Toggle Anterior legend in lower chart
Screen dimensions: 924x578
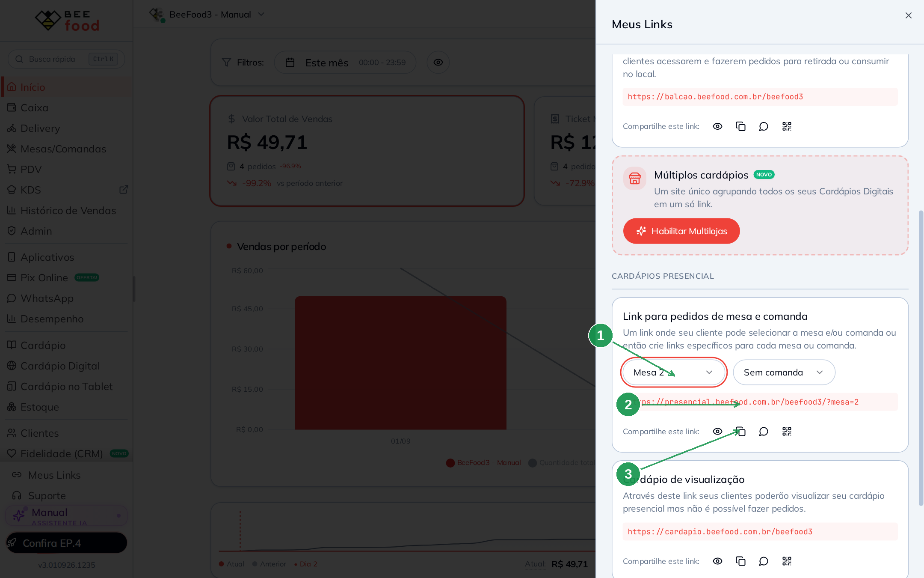[x=269, y=564]
